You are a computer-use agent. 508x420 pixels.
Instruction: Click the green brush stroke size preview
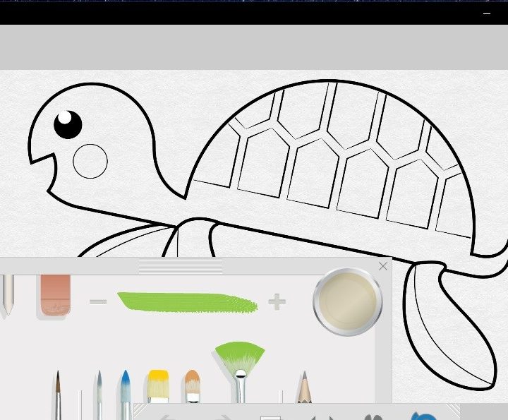187,302
